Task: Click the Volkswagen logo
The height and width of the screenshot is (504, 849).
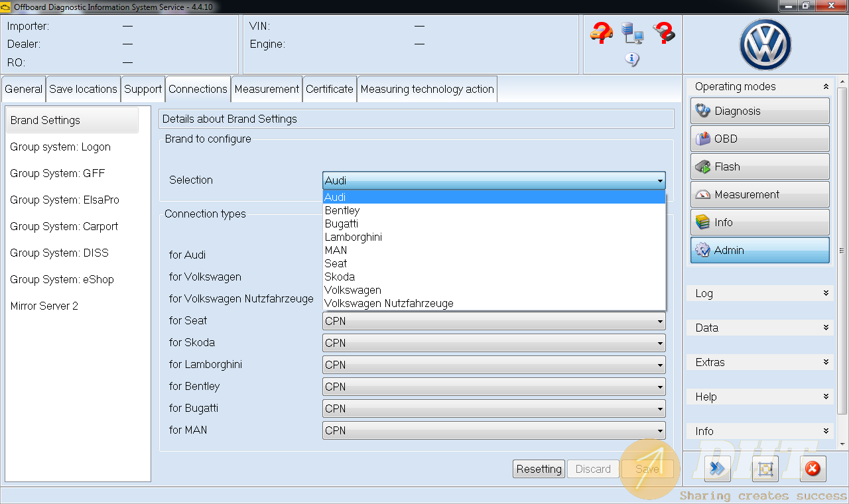Action: click(765, 44)
